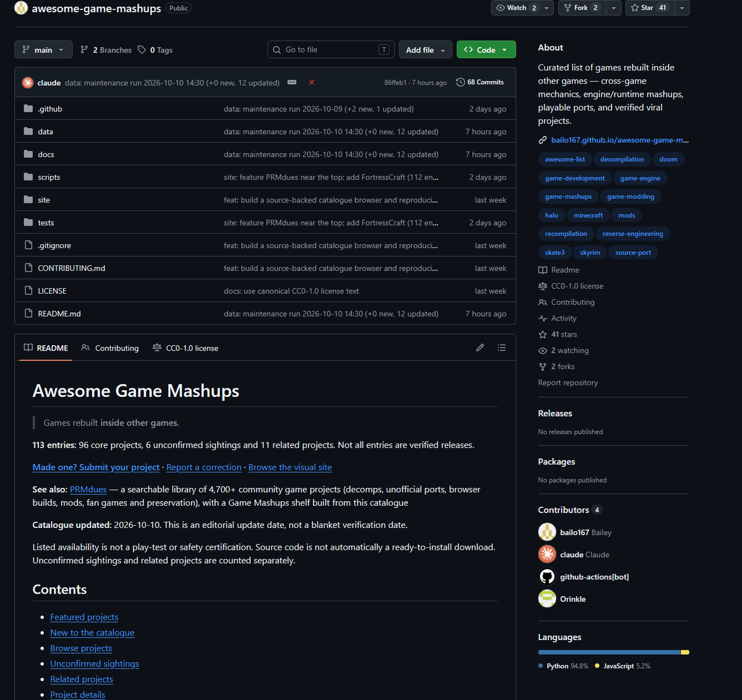Open the .gitignore file
Viewport: 742px width, 700px height.
tap(54, 245)
